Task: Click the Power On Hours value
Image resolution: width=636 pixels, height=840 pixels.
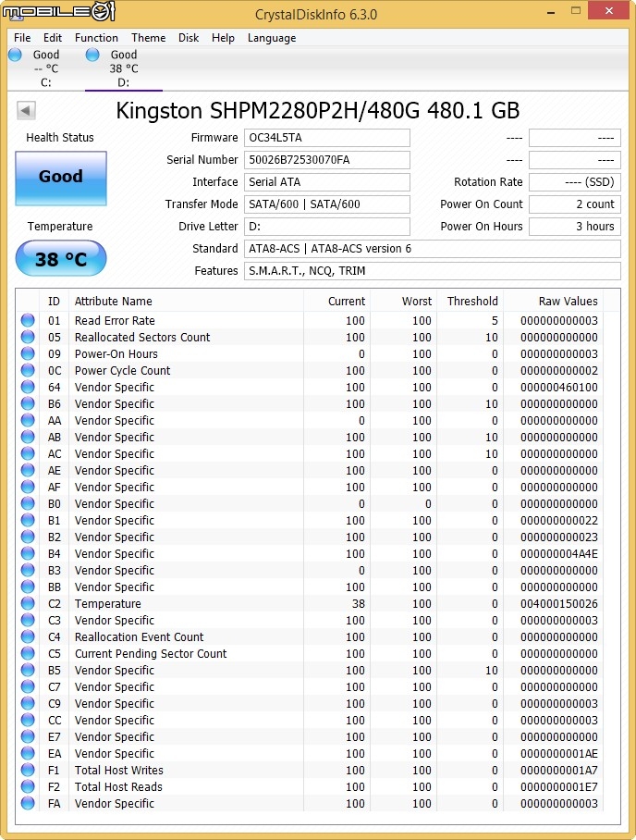Action: [x=575, y=226]
